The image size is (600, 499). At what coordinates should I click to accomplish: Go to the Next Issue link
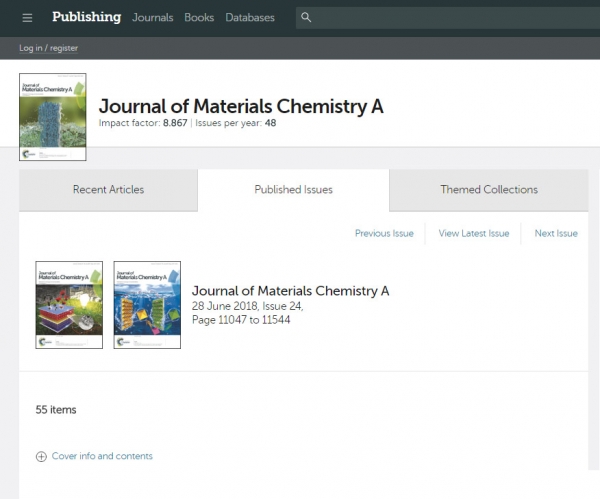click(x=556, y=233)
